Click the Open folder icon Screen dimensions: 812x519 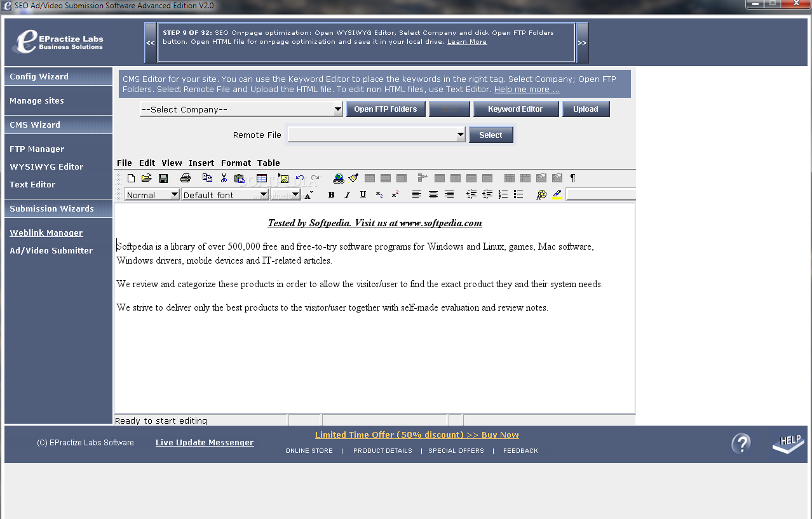(x=147, y=179)
